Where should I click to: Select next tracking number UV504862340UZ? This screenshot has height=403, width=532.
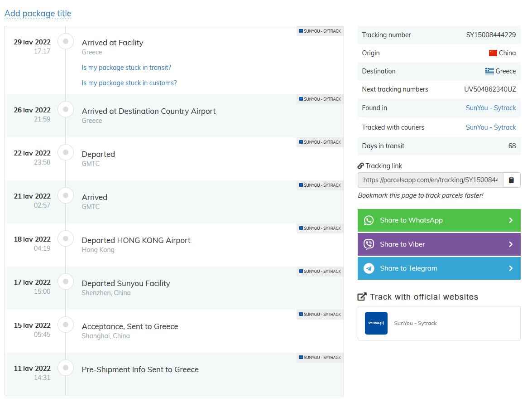coord(490,89)
